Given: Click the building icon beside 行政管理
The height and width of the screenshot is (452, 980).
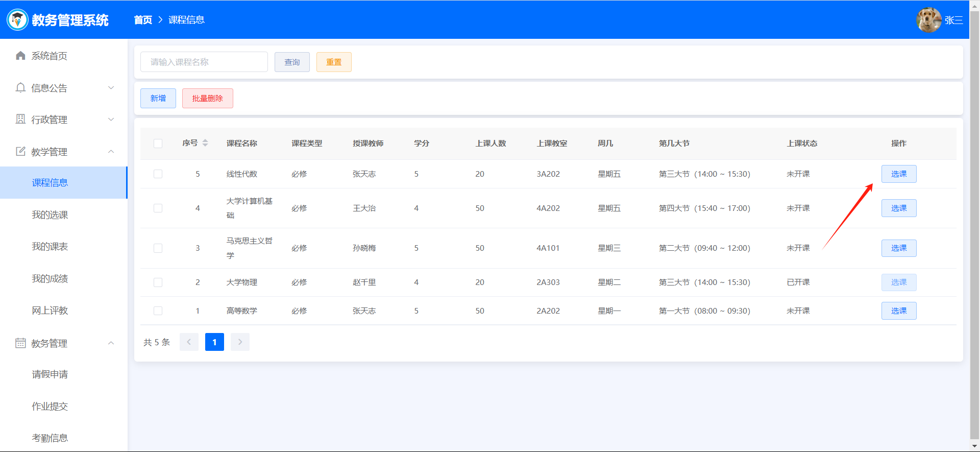Looking at the screenshot, I should click(20, 119).
